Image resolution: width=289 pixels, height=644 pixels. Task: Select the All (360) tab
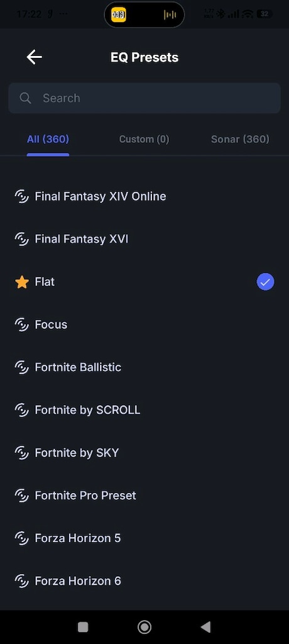(48, 139)
